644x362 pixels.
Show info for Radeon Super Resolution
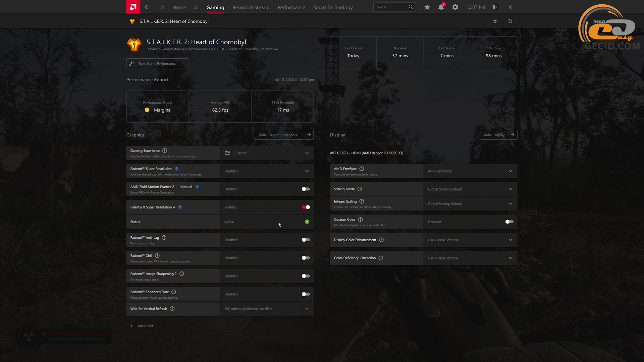(177, 169)
